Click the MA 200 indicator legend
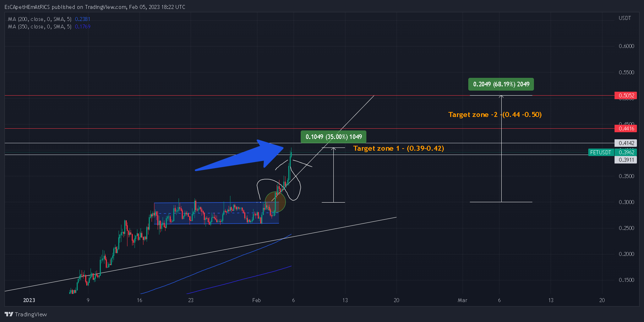 click(x=40, y=19)
